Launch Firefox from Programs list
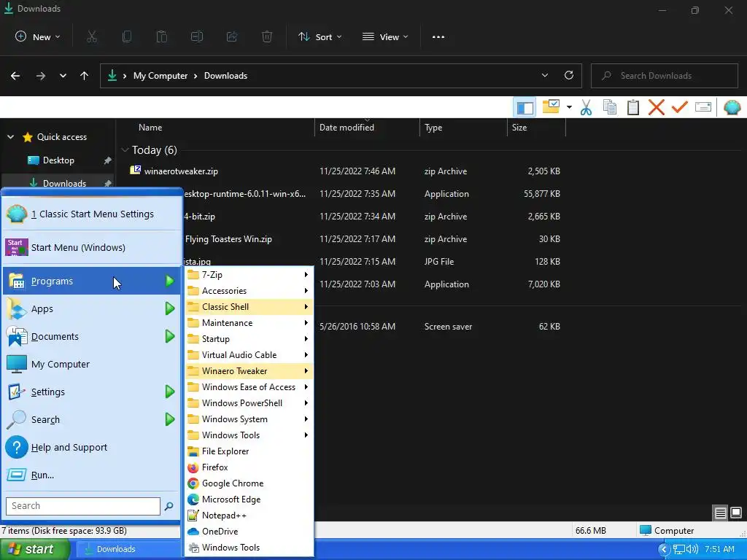Viewport: 747px width, 560px height. 249,467
